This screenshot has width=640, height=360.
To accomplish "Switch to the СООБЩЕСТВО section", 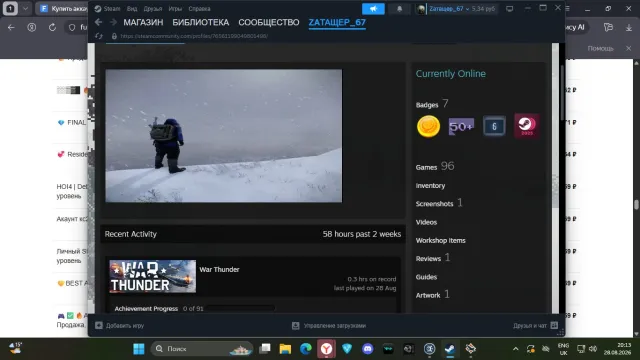I will (269, 22).
